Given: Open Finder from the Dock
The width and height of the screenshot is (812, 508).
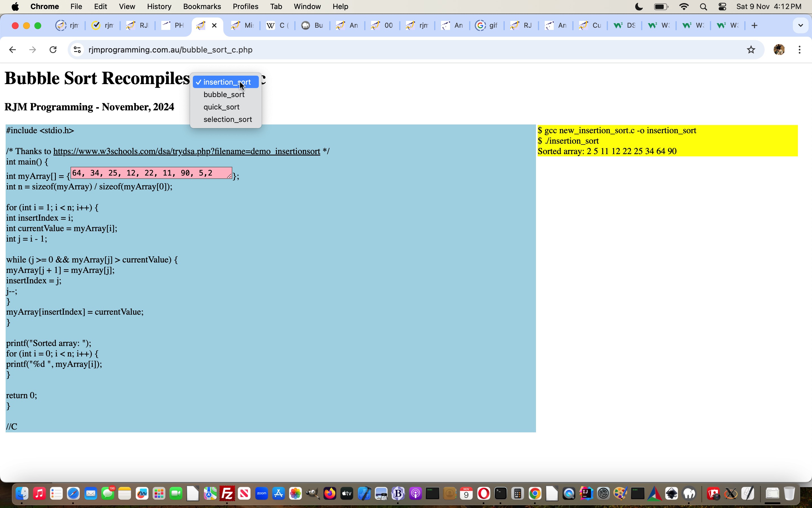Looking at the screenshot, I should 22,494.
